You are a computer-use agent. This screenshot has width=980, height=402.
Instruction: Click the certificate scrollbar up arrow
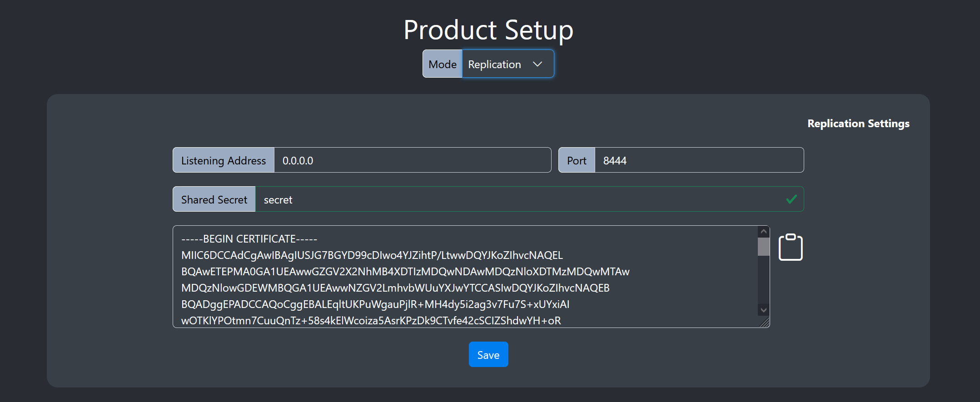point(764,232)
